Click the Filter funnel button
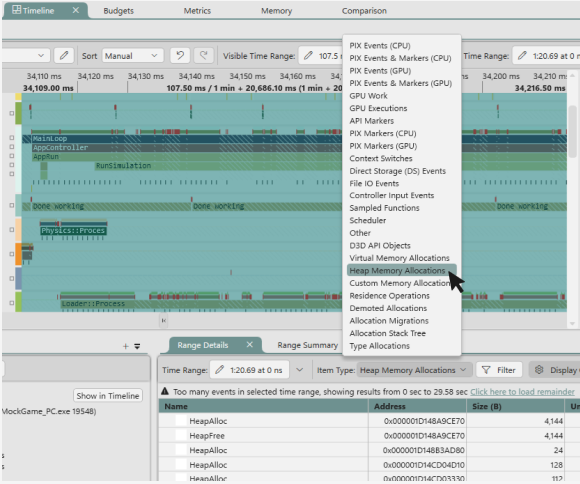This screenshot has width=580, height=484. [499, 370]
